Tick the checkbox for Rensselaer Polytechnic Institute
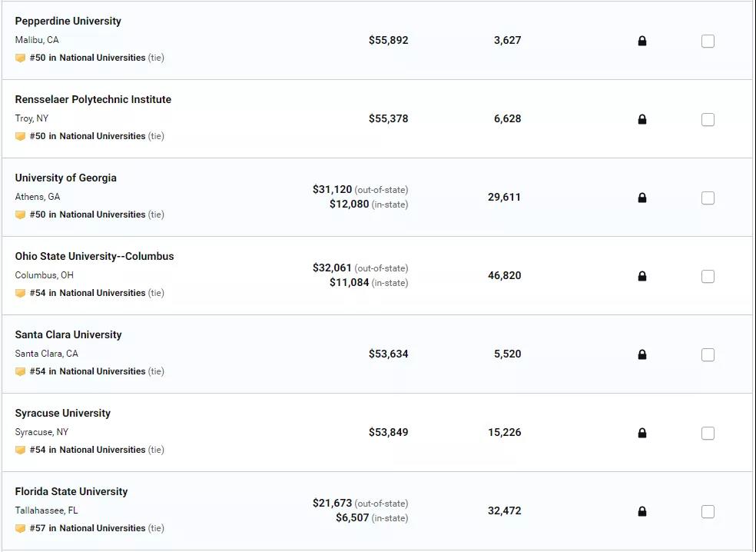The image size is (756, 552). [708, 119]
